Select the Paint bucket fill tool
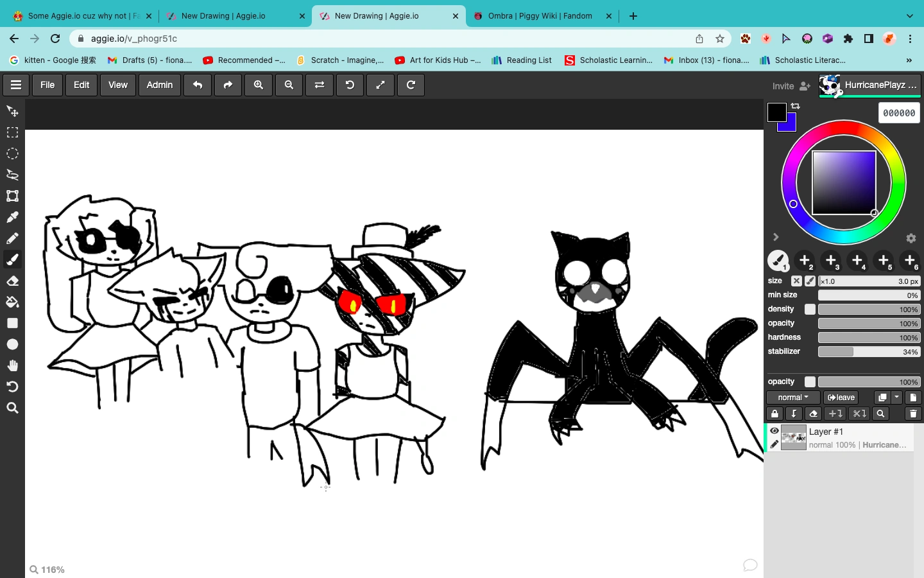 tap(12, 302)
